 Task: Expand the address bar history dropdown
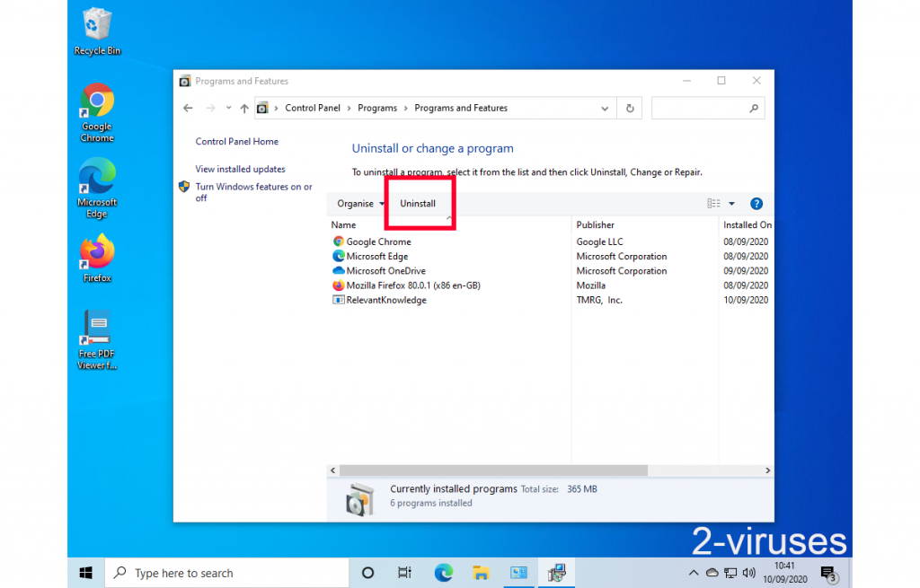pyautogui.click(x=605, y=108)
